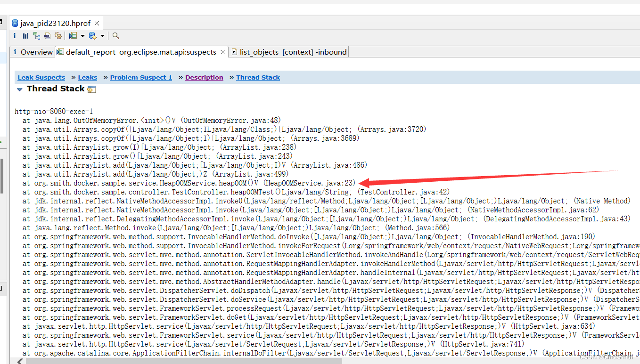Click the TestController.heapOOMTest stack line
The height and width of the screenshot is (364, 640).
[x=236, y=192]
